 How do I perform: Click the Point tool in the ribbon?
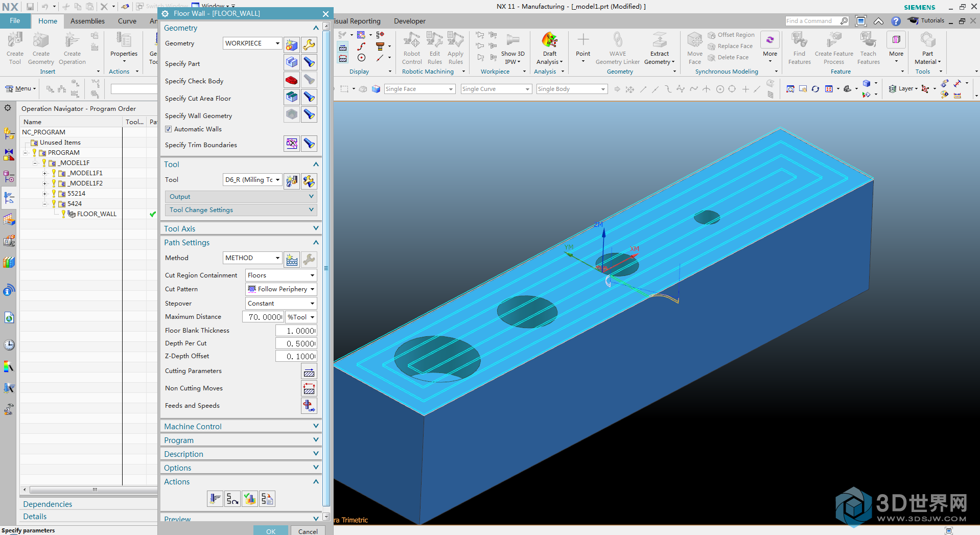pyautogui.click(x=582, y=49)
